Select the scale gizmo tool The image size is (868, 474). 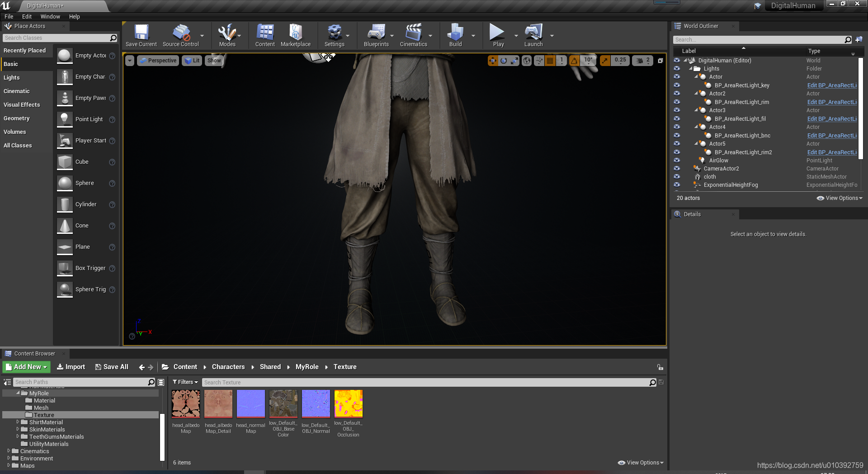click(514, 61)
